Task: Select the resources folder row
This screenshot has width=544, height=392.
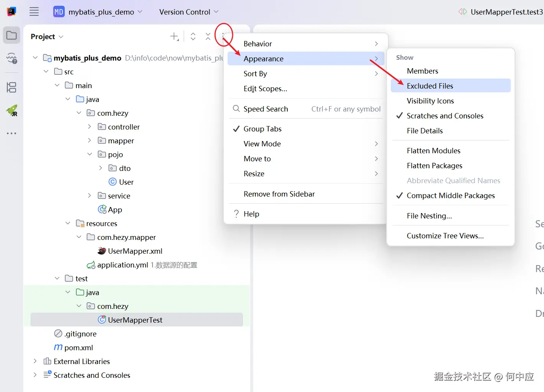Action: click(137, 223)
